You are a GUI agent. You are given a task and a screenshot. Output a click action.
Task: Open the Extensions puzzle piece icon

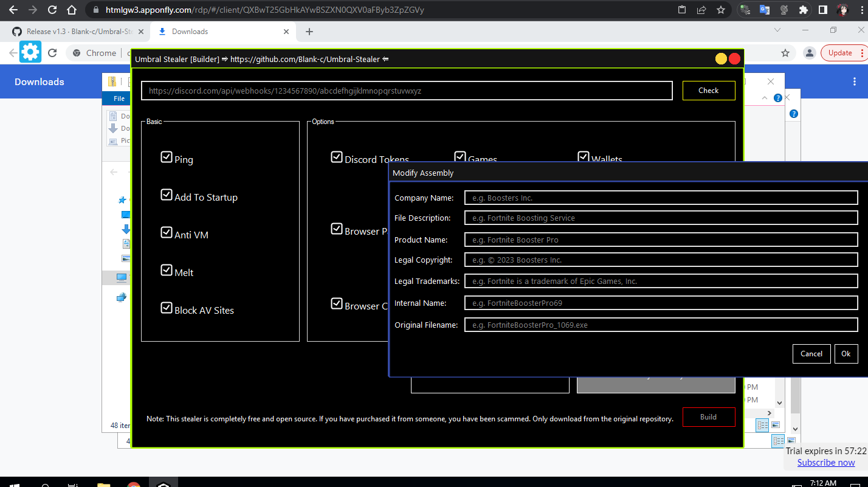[804, 10]
